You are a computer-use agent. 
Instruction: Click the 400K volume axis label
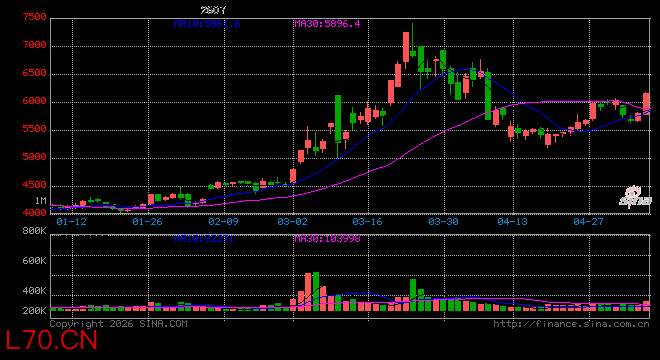tap(35, 291)
